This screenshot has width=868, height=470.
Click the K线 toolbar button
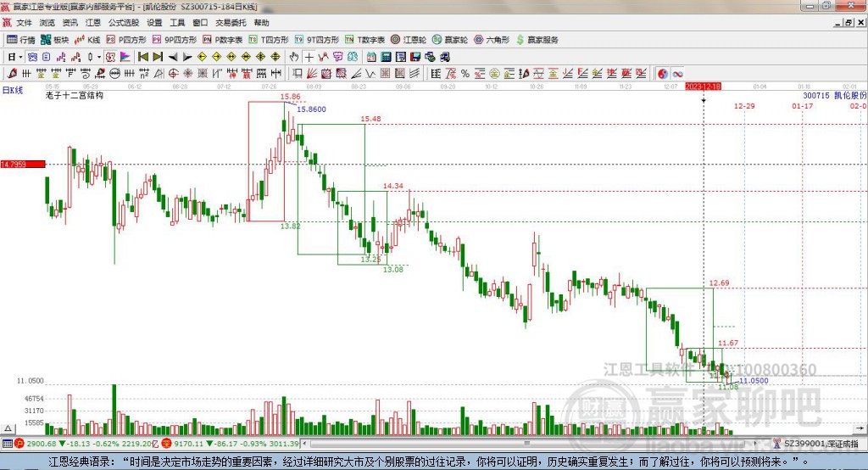pos(87,40)
